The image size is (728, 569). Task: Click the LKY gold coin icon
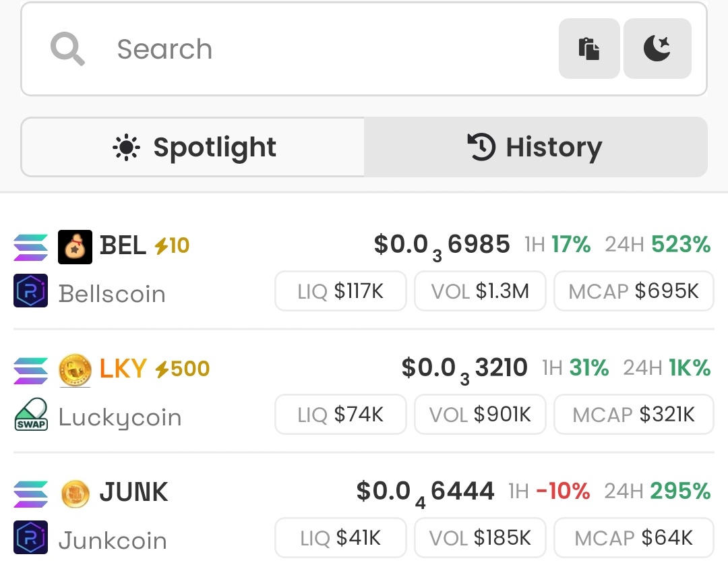(x=75, y=370)
